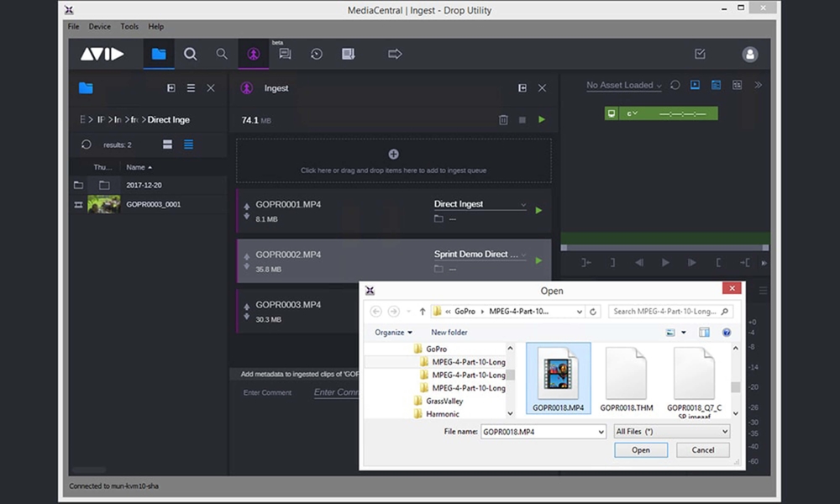Open the Tools menu
The width and height of the screenshot is (840, 504).
[129, 26]
